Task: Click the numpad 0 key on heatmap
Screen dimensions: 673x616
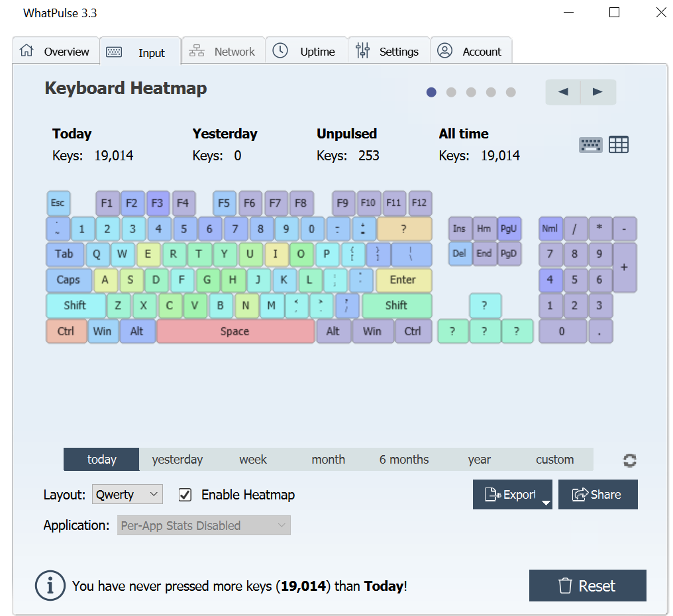Action: 562,331
